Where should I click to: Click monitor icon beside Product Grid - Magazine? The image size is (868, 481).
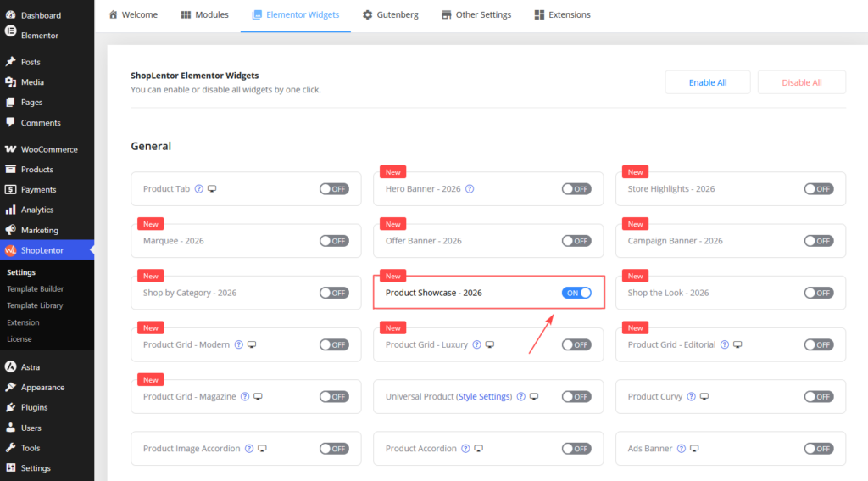(258, 397)
